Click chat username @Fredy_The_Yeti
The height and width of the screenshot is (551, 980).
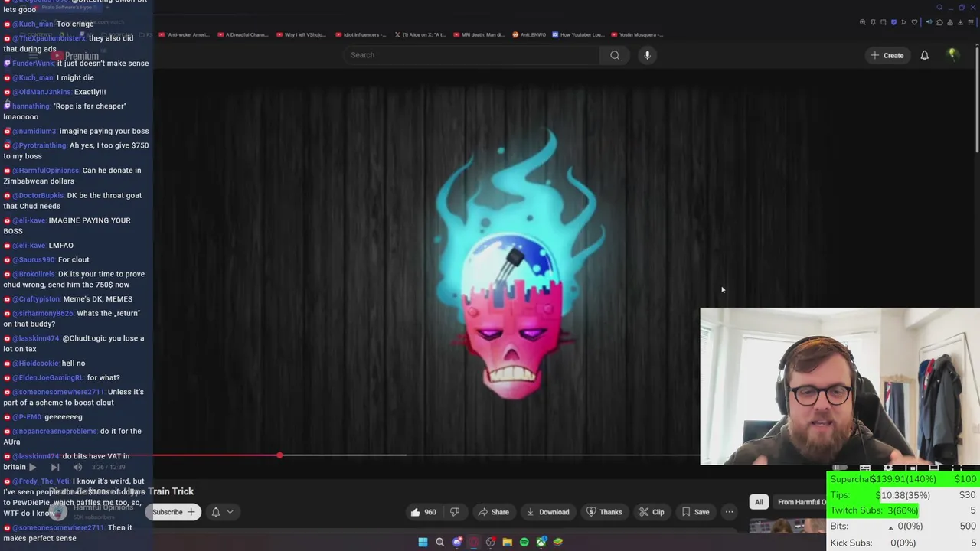tap(41, 481)
